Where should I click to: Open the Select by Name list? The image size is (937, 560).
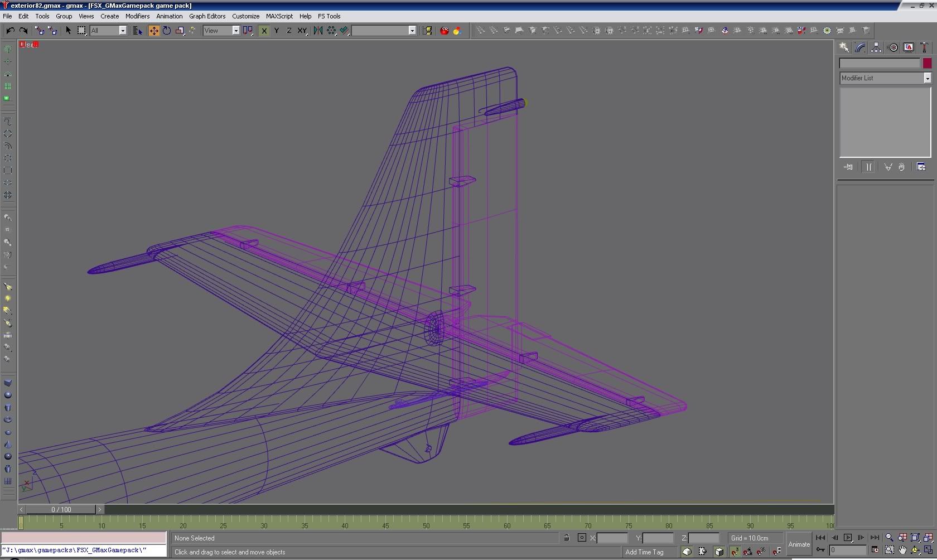[137, 31]
